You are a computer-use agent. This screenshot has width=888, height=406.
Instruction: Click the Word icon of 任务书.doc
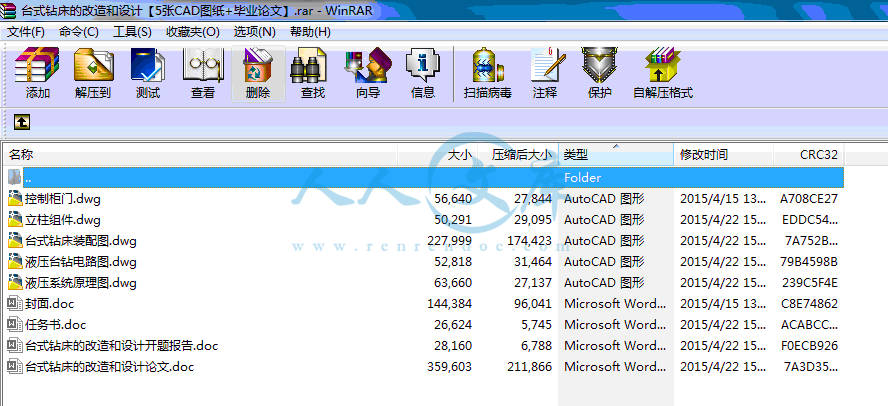15,324
